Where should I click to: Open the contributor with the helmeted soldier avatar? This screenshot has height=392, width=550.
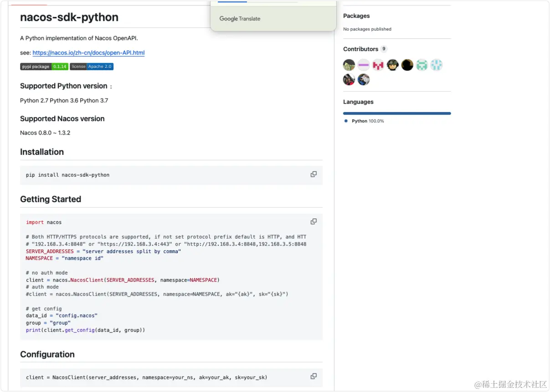[x=393, y=65]
